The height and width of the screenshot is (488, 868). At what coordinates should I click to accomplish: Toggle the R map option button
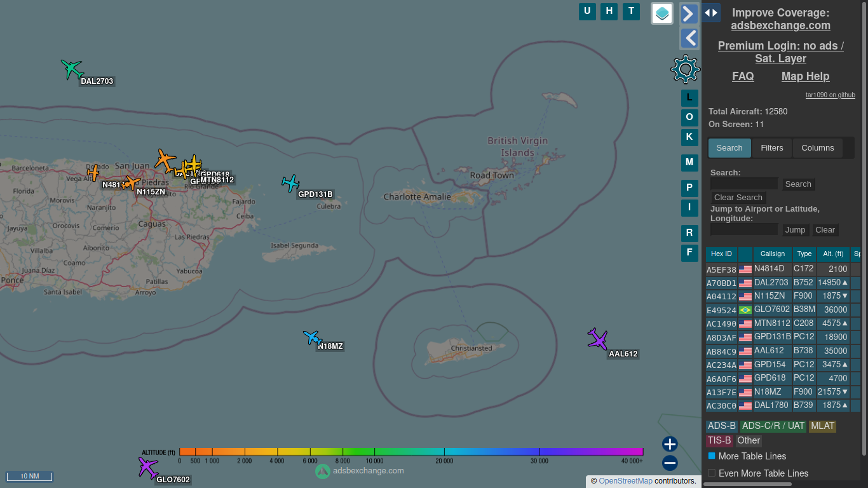(x=689, y=233)
